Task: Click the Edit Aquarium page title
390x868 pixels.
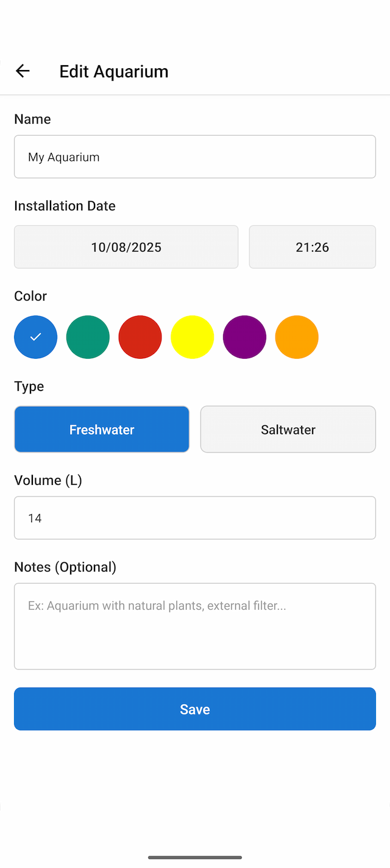Action: [x=114, y=71]
